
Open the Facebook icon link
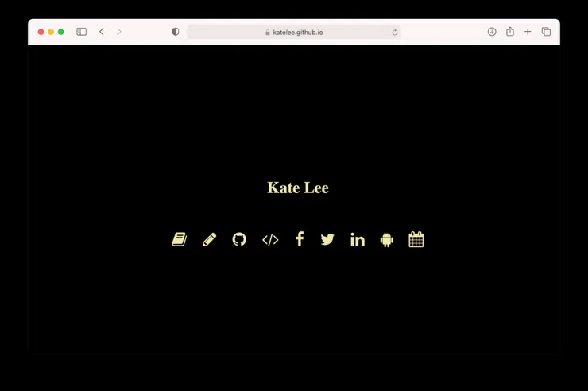(300, 238)
